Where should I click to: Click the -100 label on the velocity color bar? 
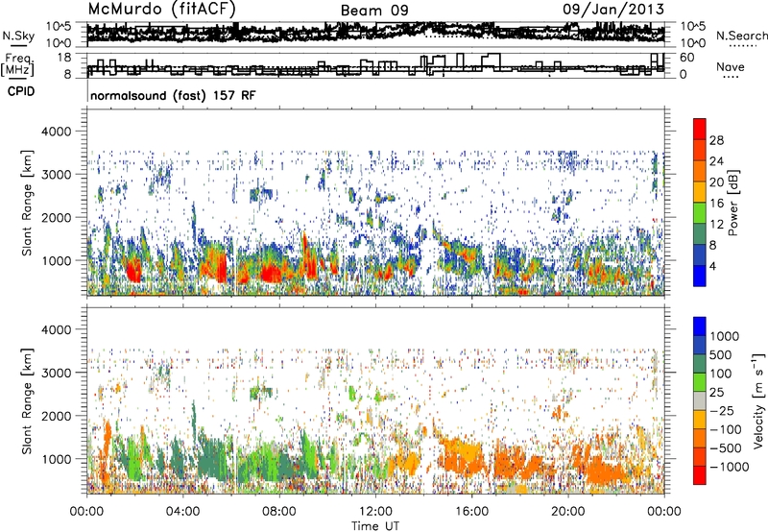pos(726,429)
